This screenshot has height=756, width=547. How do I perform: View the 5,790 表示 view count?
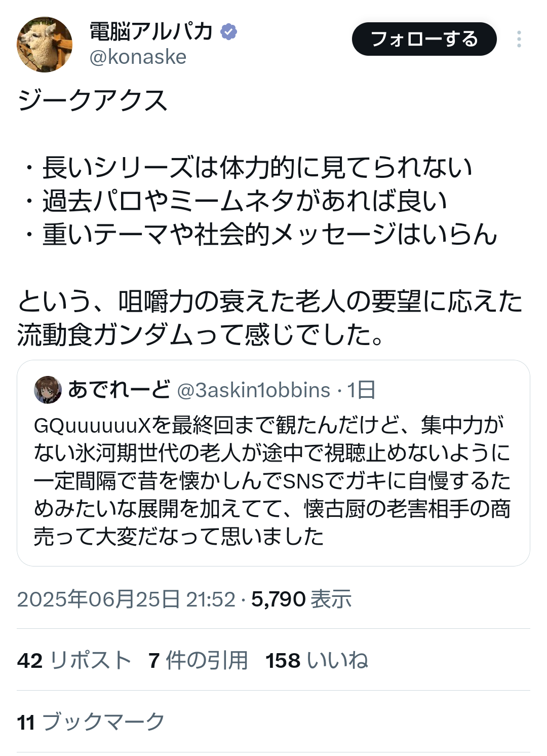pos(301,599)
